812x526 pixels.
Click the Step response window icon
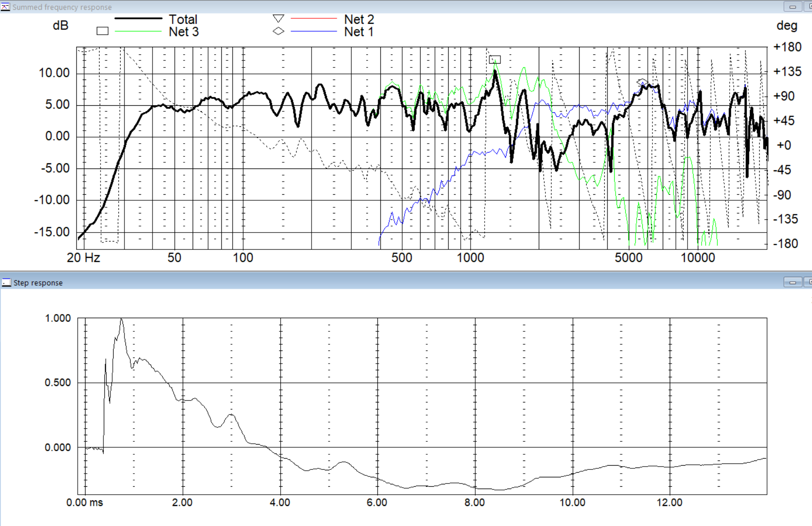[x=7, y=283]
